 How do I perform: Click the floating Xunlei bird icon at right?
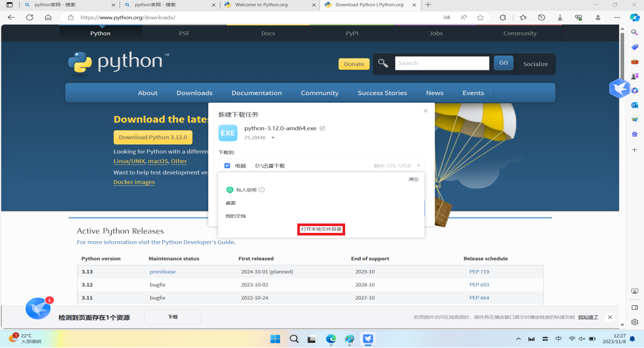[620, 89]
